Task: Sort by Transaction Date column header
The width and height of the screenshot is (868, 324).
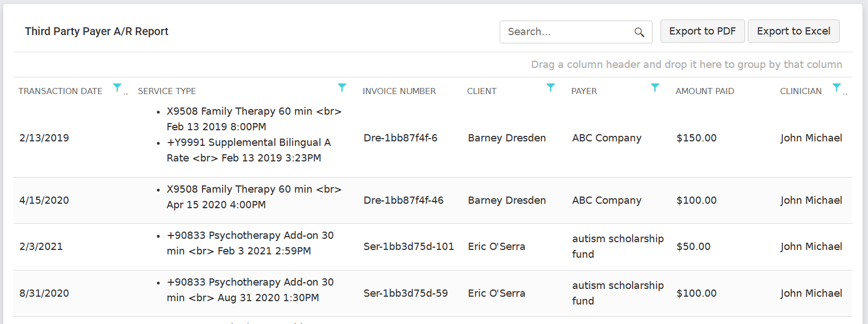Action: pyautogui.click(x=60, y=91)
